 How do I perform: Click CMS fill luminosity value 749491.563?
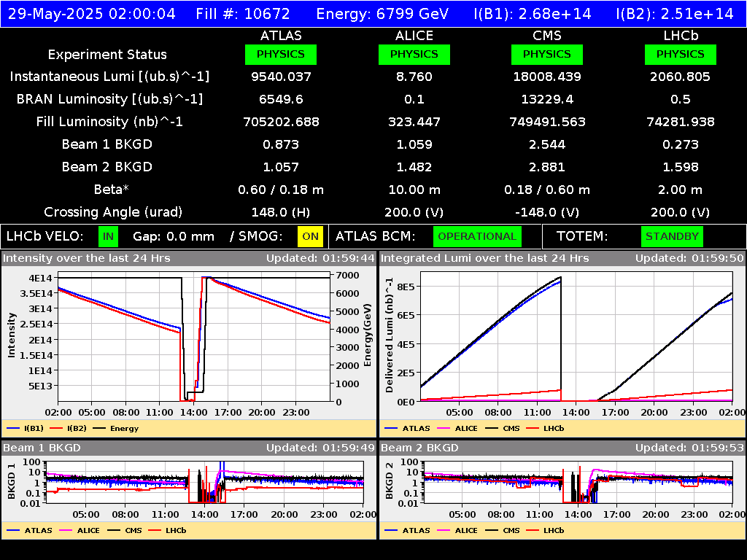point(547,122)
